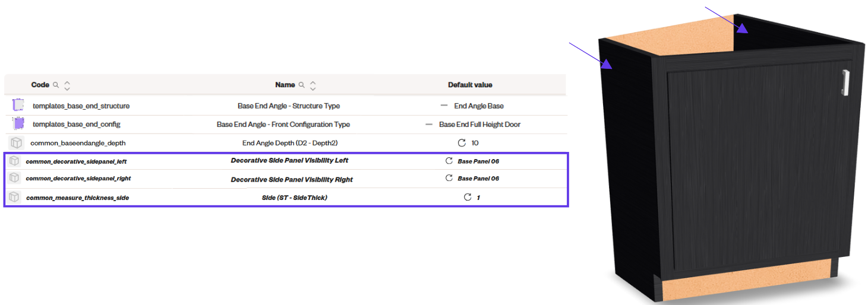Click the cube icon for common_decorative_sidepanel_left
This screenshot has height=305, width=868.
tap(14, 161)
